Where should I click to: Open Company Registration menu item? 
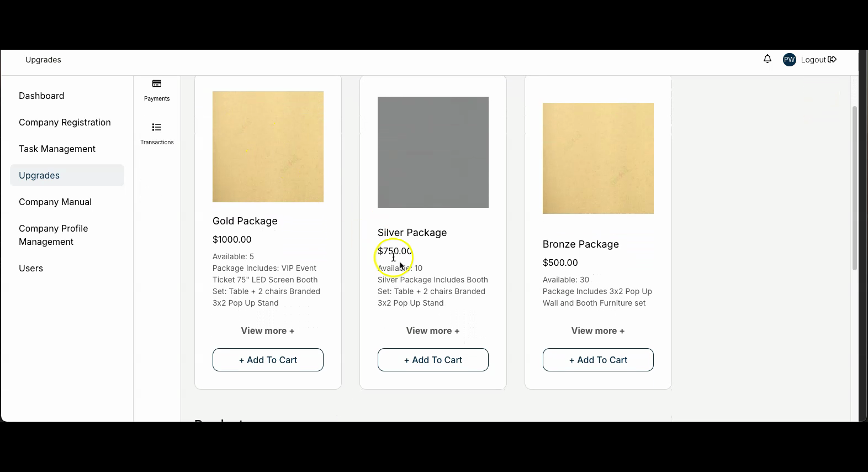[x=65, y=122]
